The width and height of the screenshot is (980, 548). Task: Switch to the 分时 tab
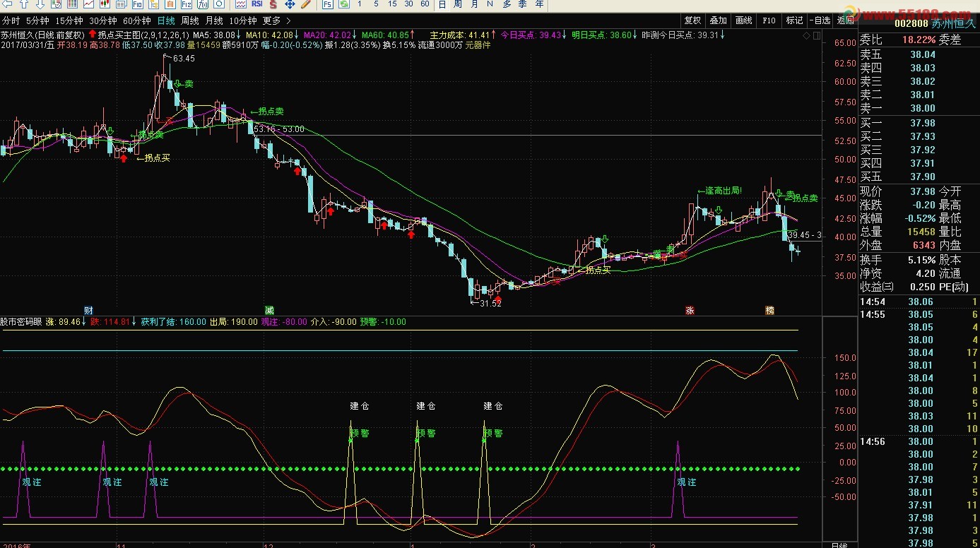tap(11, 20)
